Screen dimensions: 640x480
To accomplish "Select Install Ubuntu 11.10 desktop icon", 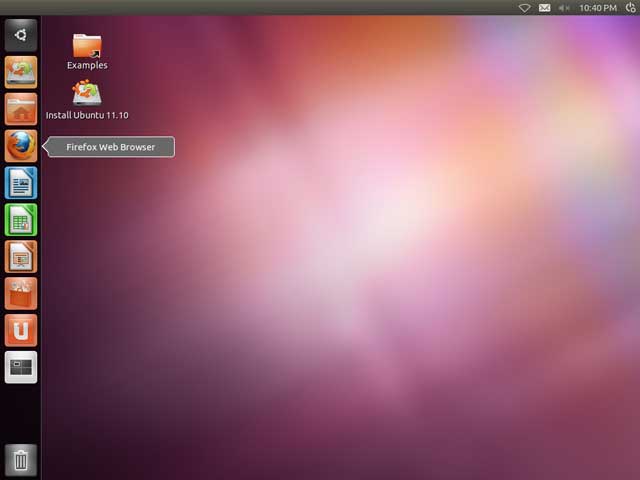I will click(87, 93).
